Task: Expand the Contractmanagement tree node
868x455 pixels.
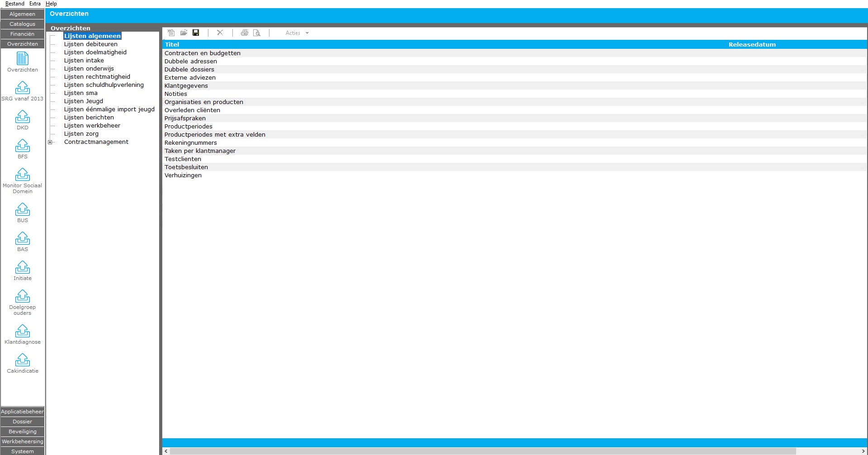Action: 50,142
